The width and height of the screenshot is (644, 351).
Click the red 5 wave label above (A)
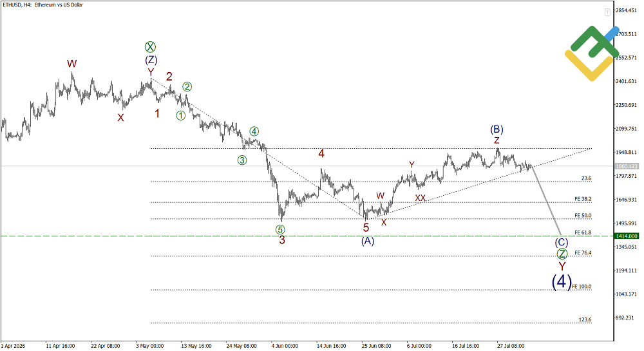(x=366, y=228)
